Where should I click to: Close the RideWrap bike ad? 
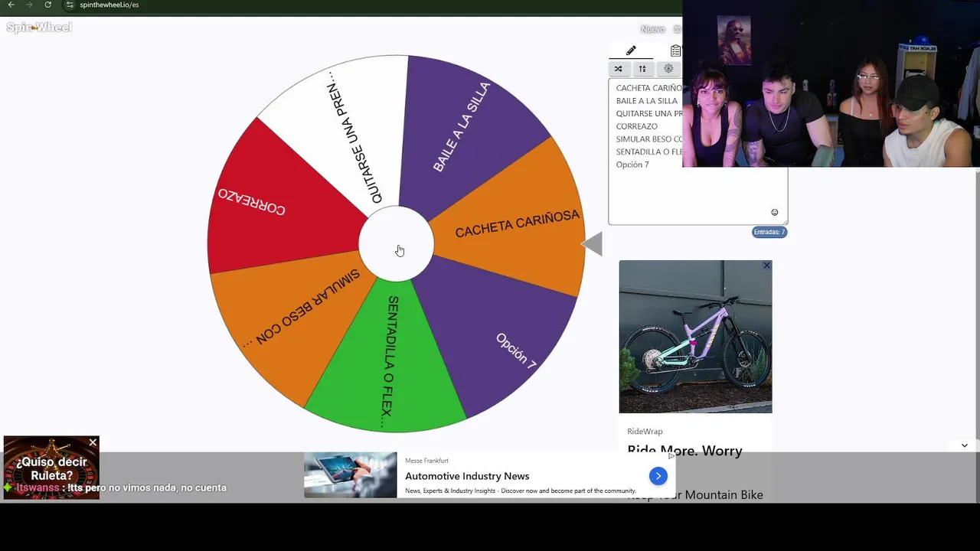click(x=766, y=266)
